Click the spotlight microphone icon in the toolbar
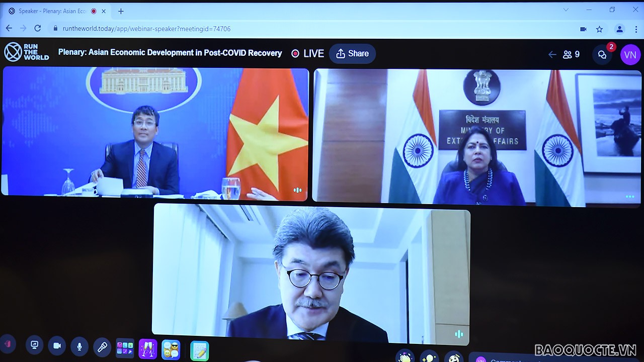This screenshot has width=644, height=362. 102,346
